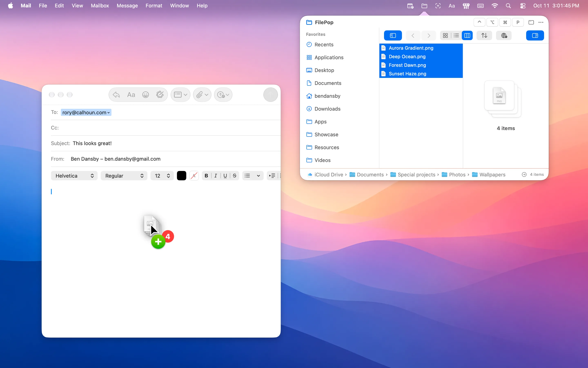Toggle FilePop sidebar visibility button
Screen dimensions: 588x368
(393, 36)
